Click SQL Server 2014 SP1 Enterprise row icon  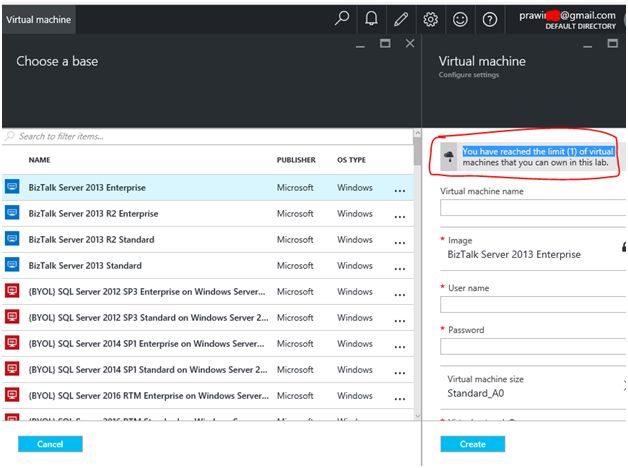coord(12,343)
